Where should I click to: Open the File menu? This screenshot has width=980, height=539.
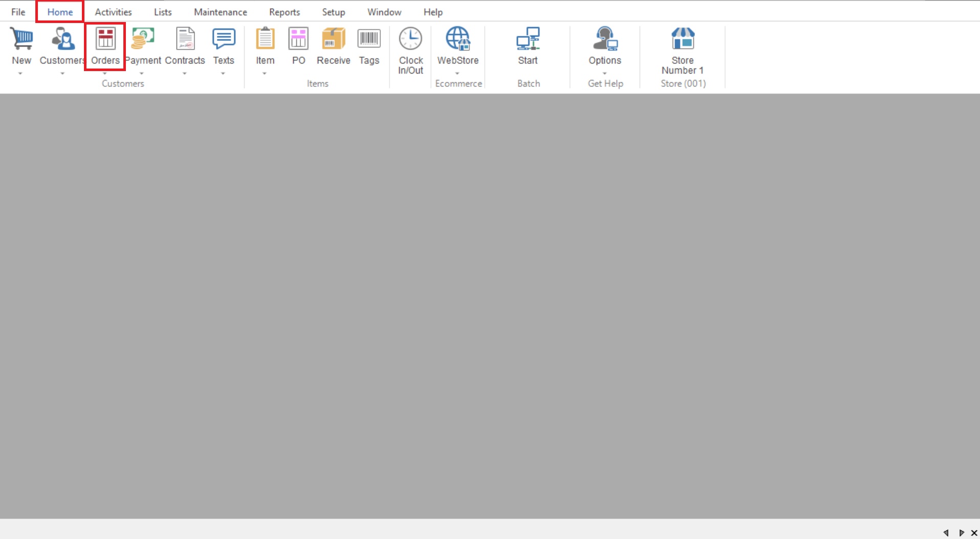(x=18, y=12)
